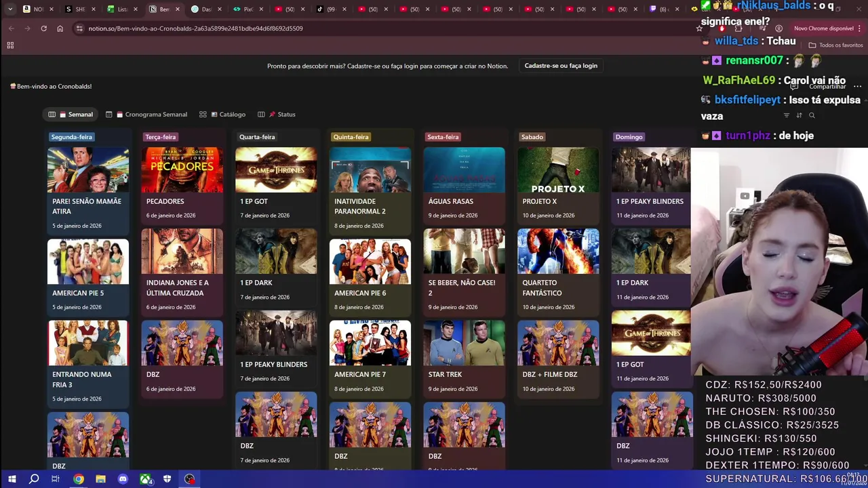
Task: Open the Notion three-dot page menu
Action: click(858, 86)
